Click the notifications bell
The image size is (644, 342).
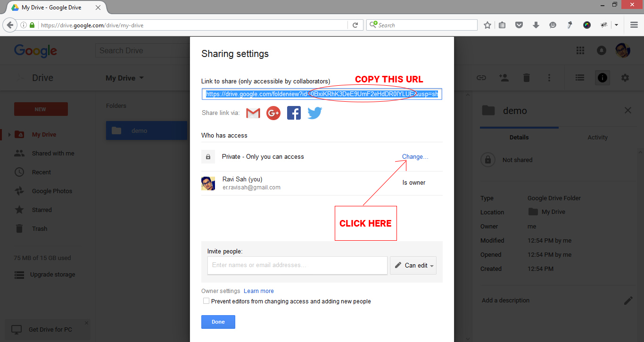click(601, 50)
